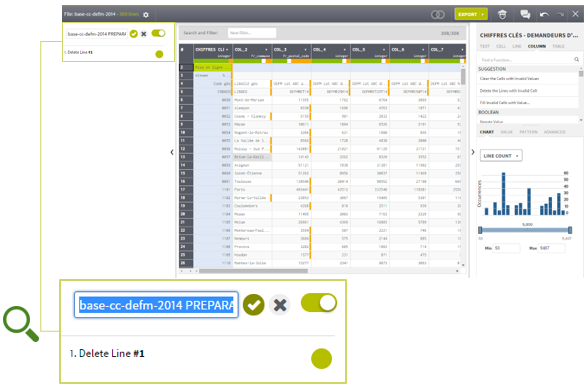Click the tallest bar in occurrences chart
Image resolution: width=587 pixels, height=389 pixels.
(504, 194)
